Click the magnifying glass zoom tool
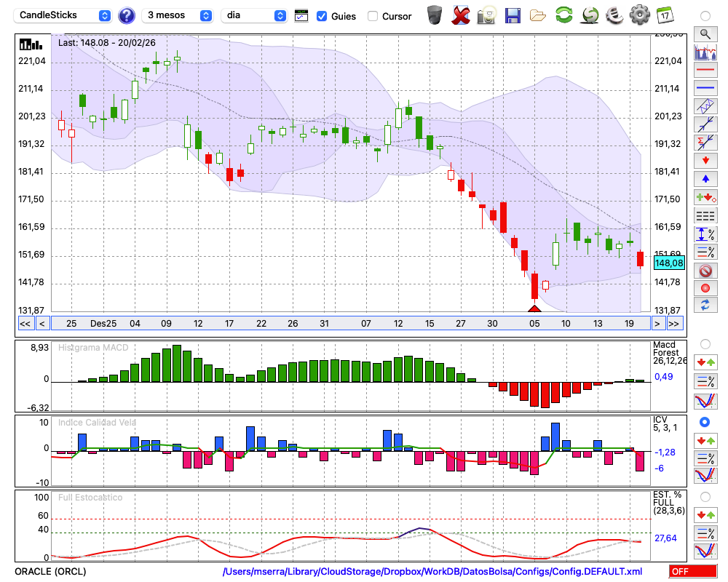The height and width of the screenshot is (582, 728). pyautogui.click(x=705, y=33)
